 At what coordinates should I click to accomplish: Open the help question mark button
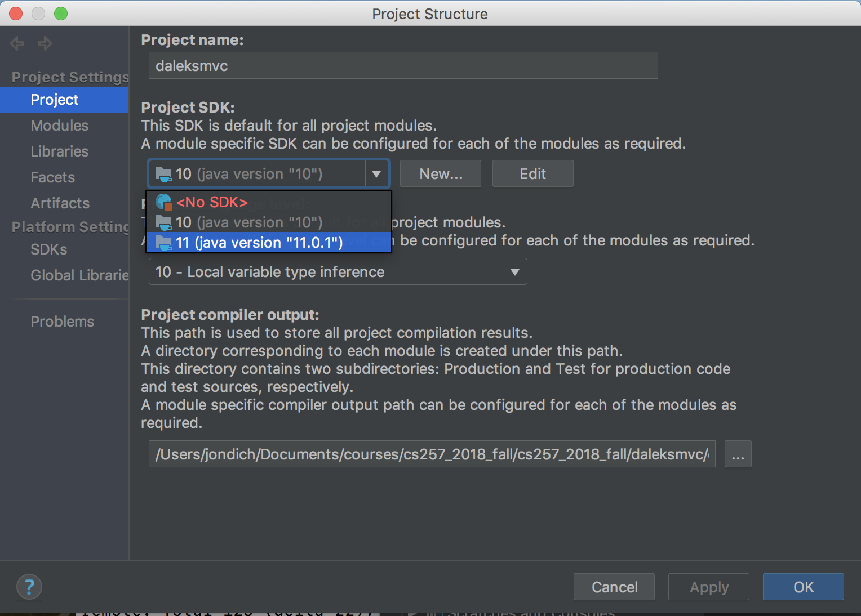click(29, 587)
